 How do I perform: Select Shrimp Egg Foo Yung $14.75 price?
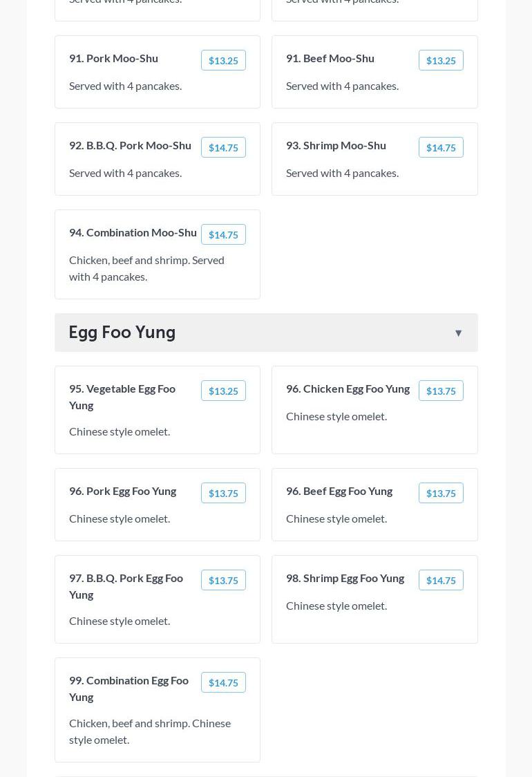point(441,581)
